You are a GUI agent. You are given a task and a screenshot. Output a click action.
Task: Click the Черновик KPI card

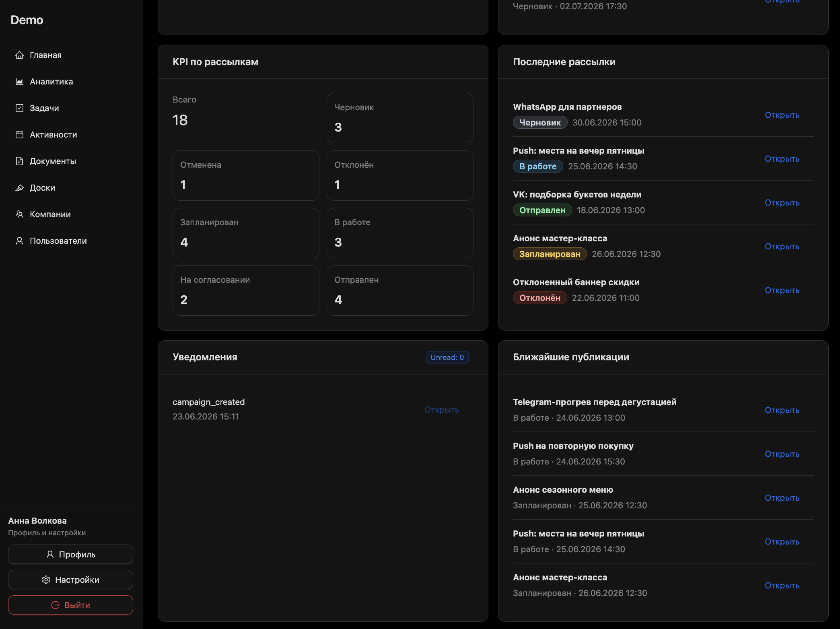400,118
